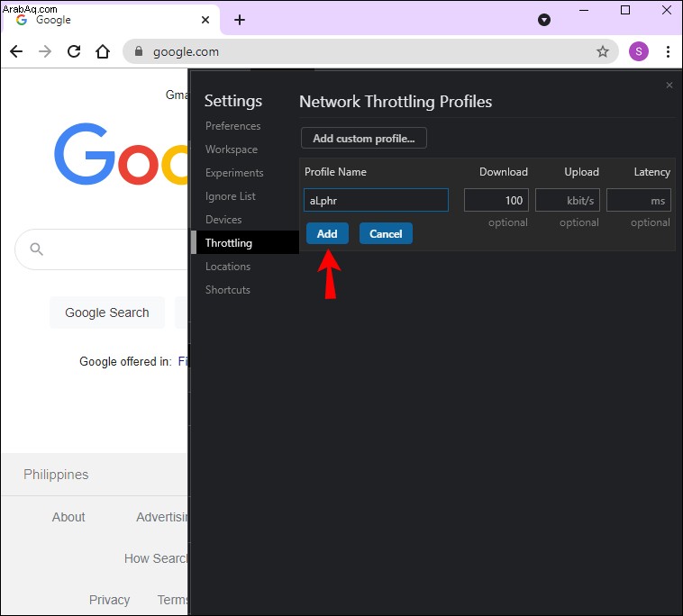Click the Latency ms input field
Image resolution: width=683 pixels, height=616 pixels.
tap(639, 200)
